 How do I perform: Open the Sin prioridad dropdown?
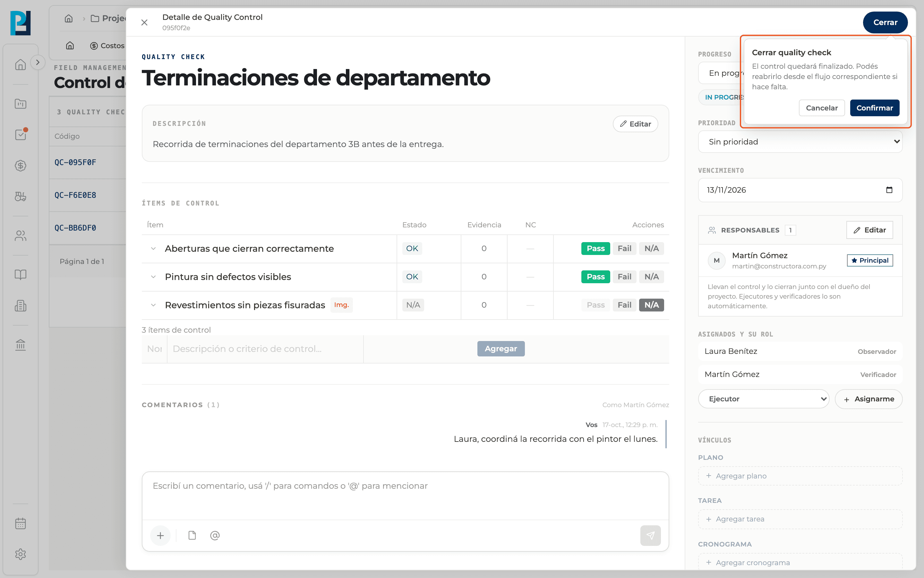[800, 142]
